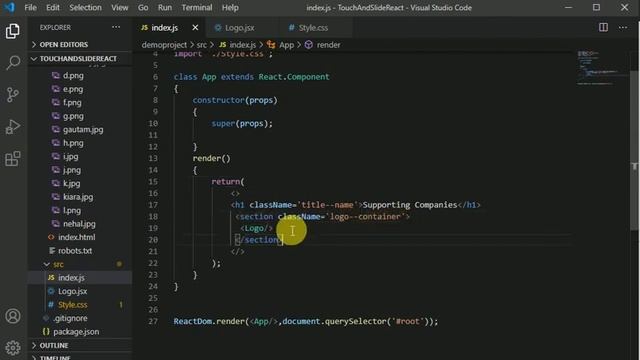Expand the Outline section
This screenshot has width=640, height=360.
coord(80,345)
